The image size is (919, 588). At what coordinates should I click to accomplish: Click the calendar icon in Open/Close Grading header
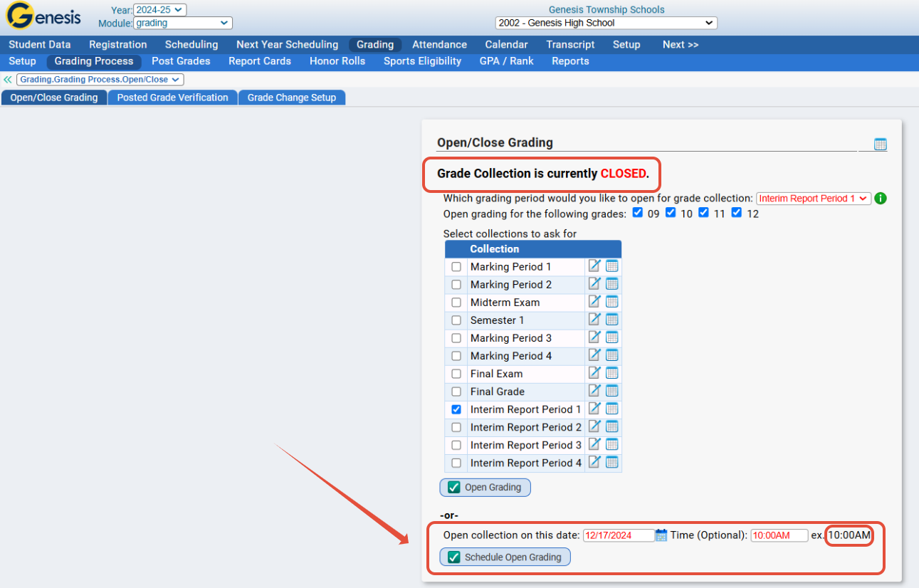(x=881, y=145)
